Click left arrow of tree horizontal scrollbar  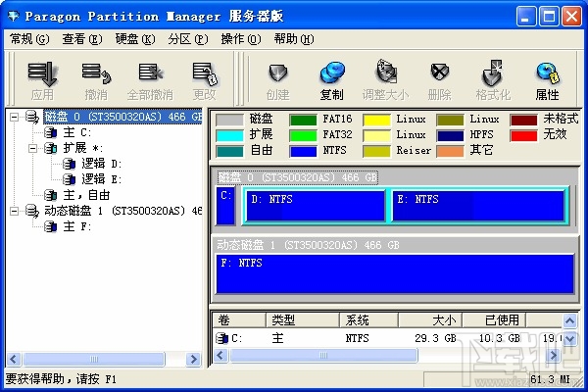coord(14,360)
